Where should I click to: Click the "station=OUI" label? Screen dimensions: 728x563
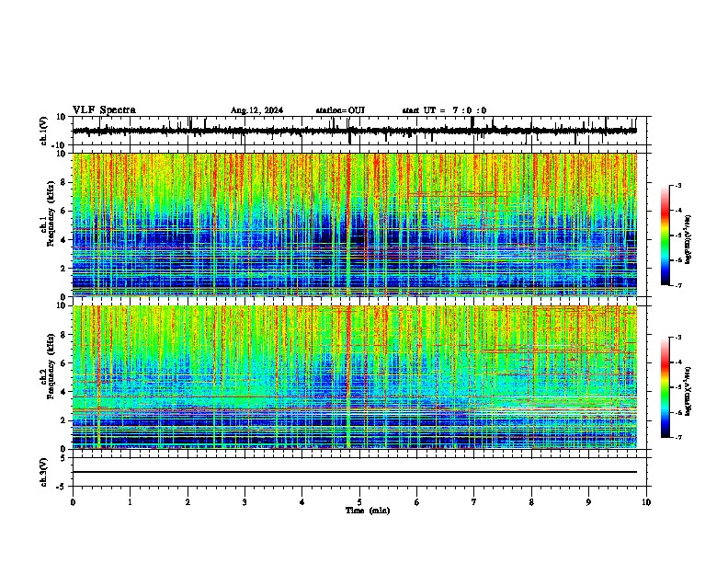point(340,110)
